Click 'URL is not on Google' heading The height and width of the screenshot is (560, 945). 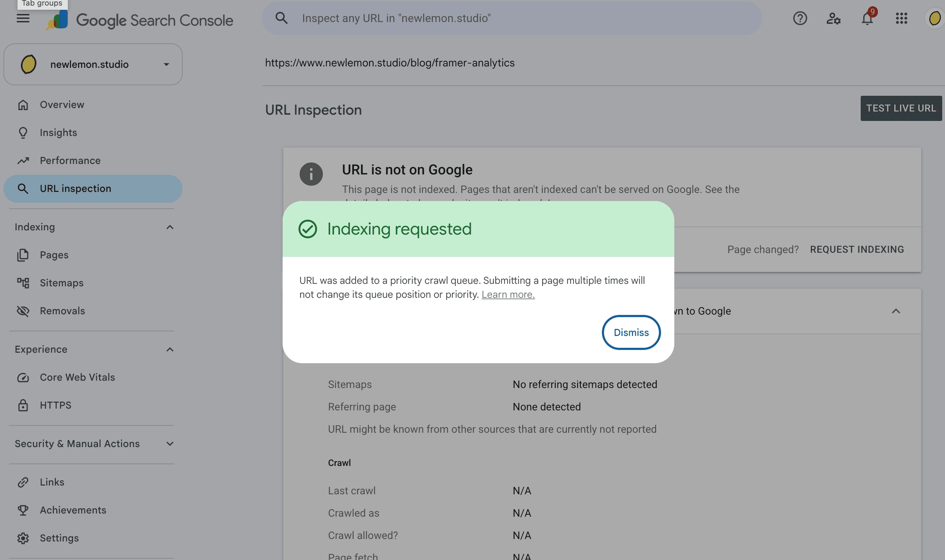pyautogui.click(x=407, y=170)
